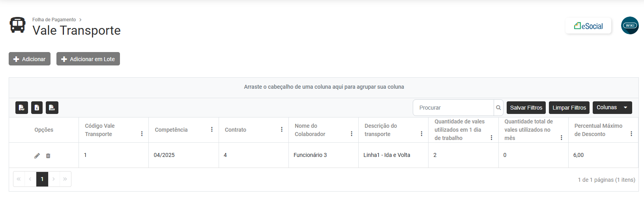Edit the Funcionário 3 record
The height and width of the screenshot is (207, 644).
tap(37, 156)
